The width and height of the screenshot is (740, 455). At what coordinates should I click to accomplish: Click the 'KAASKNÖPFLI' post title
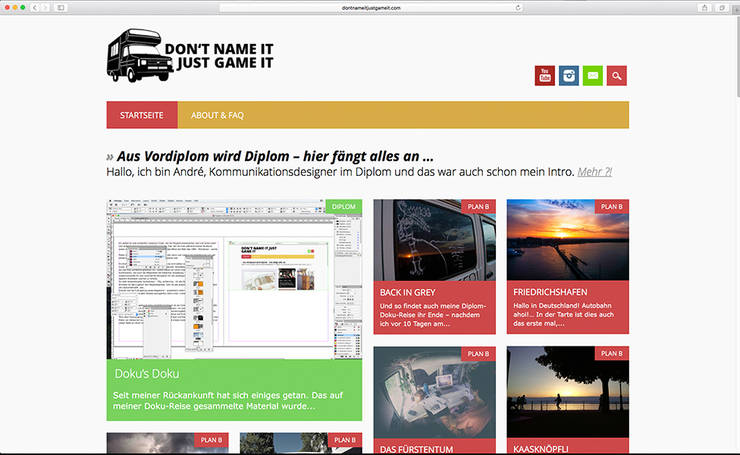click(540, 449)
